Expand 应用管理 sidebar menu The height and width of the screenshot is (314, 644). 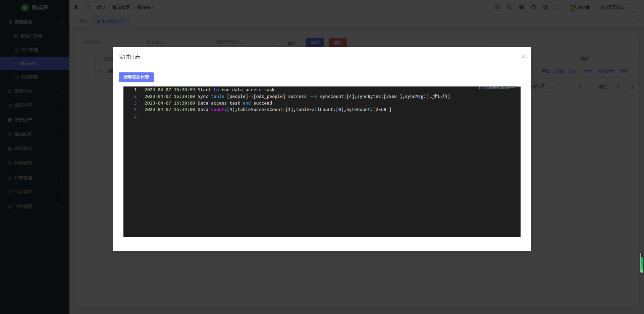click(x=35, y=163)
